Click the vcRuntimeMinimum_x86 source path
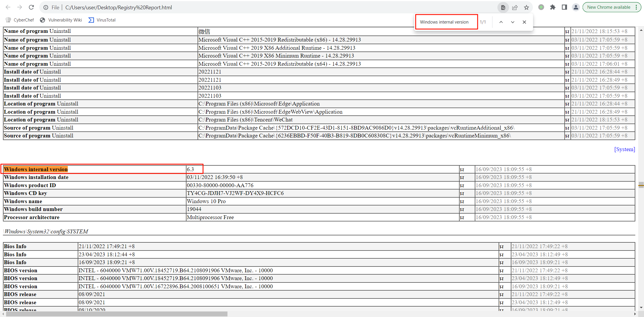The image size is (644, 317). pyautogui.click(x=355, y=136)
